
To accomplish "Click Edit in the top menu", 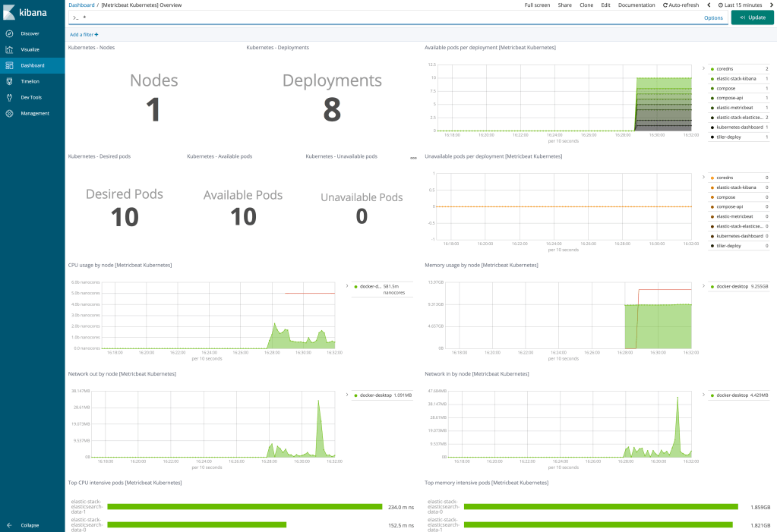I will [x=605, y=5].
